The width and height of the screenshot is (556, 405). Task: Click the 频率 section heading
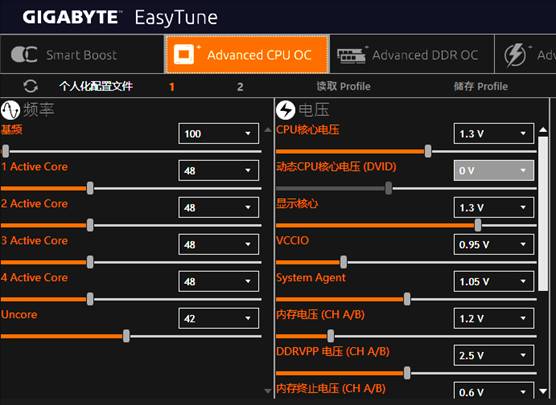coord(39,110)
